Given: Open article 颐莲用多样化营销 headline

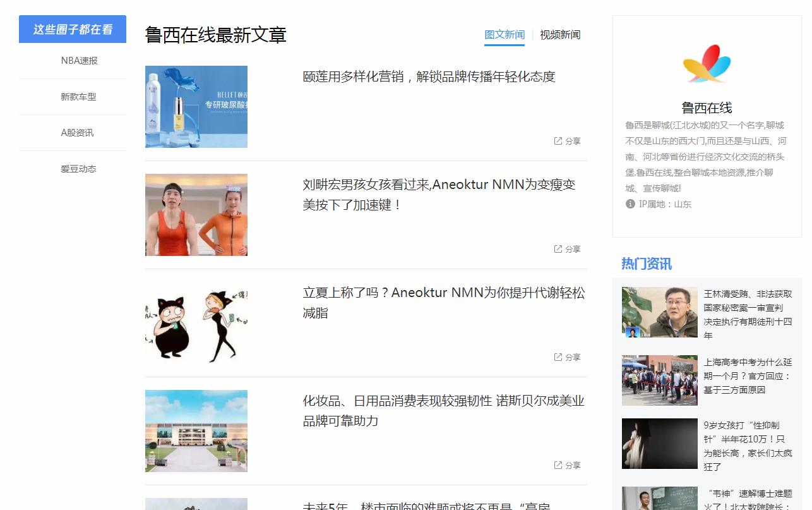Looking at the screenshot, I should point(429,76).
